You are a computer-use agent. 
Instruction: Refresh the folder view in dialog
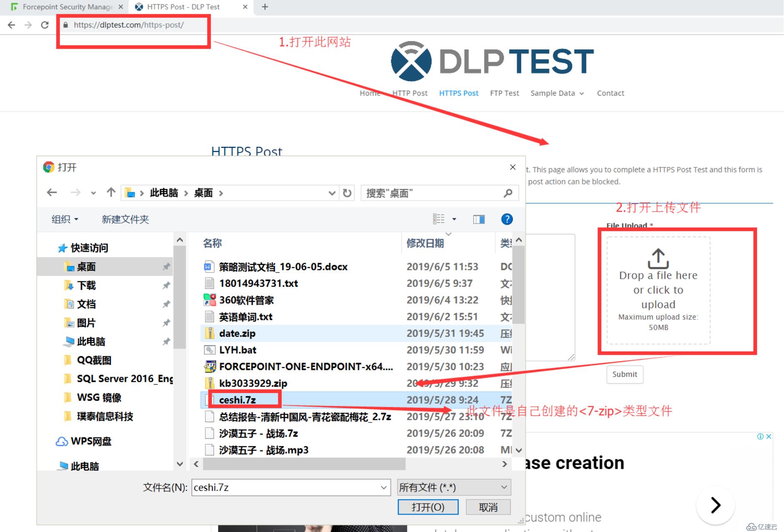coord(347,193)
